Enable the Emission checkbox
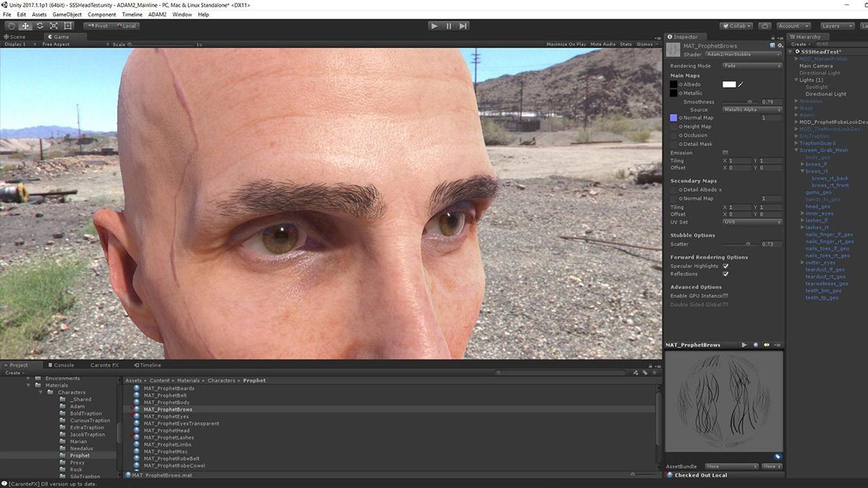The width and height of the screenshot is (868, 488). point(726,153)
